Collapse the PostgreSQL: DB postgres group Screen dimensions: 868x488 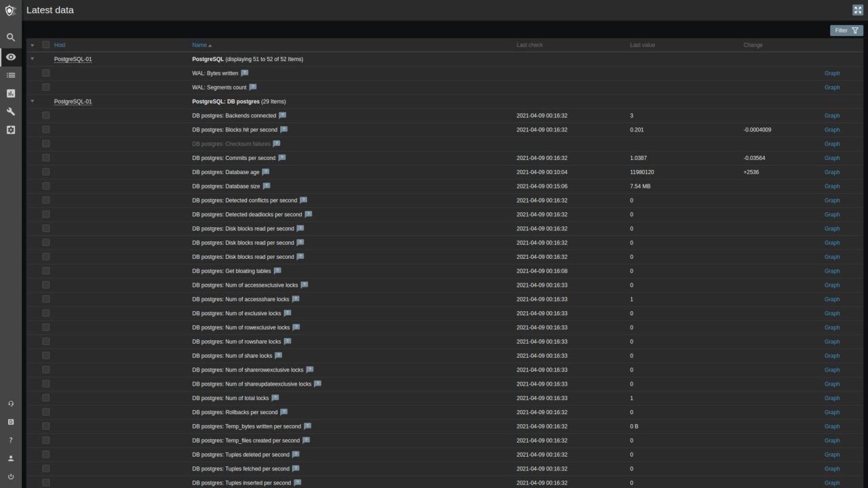(32, 101)
